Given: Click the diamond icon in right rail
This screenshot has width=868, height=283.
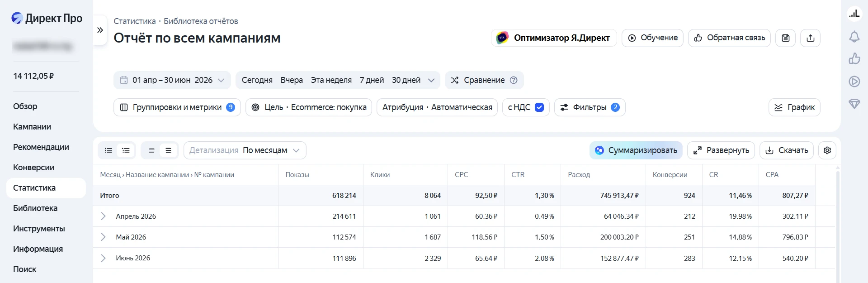Looking at the screenshot, I should click(x=854, y=104).
